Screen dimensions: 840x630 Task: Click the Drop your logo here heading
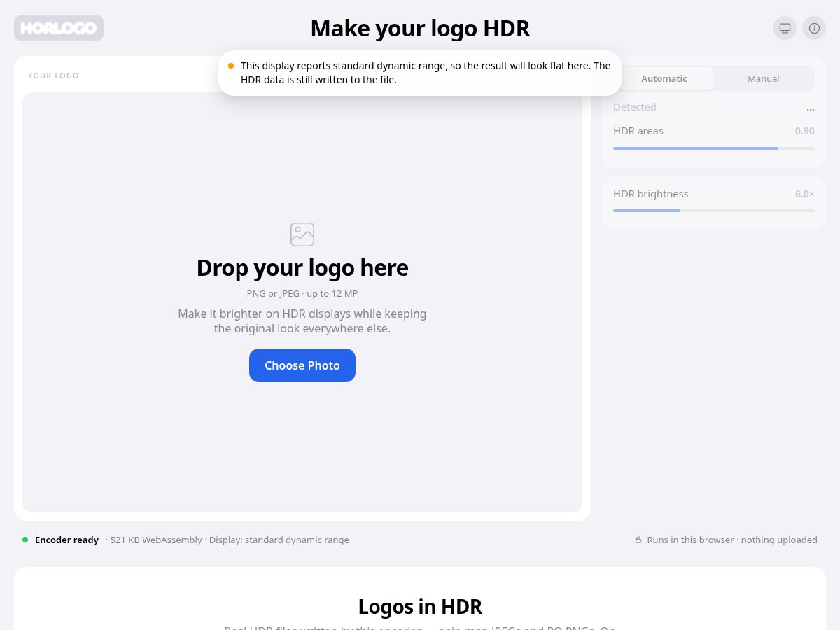302,267
